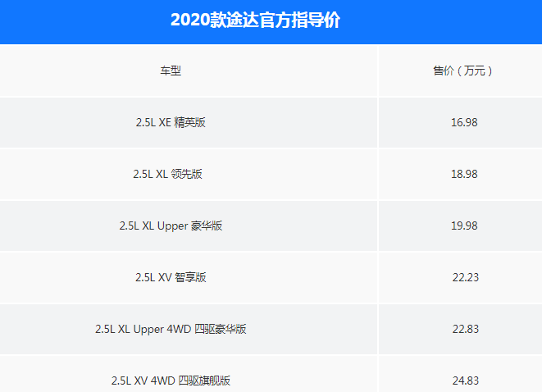542x392 pixels.
Task: Click the price 19.98
Action: click(x=464, y=226)
